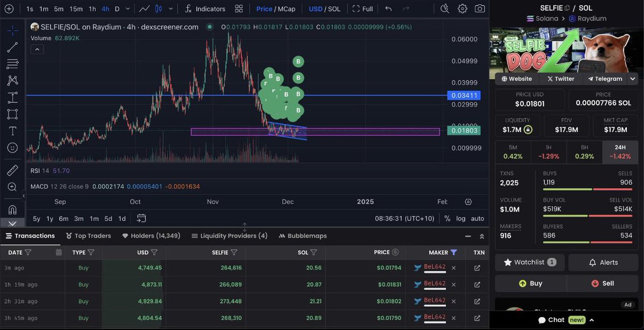
Task: Expand transactions panel double chevron
Action: click(481, 236)
